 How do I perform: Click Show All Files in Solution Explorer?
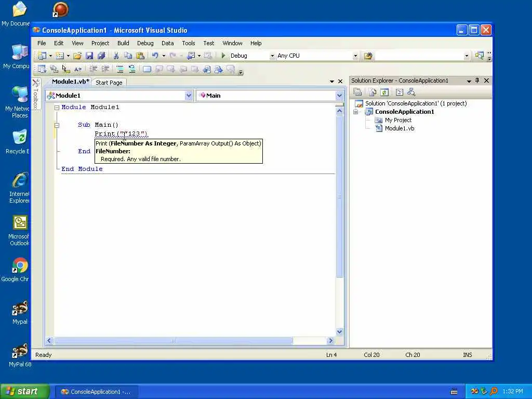(x=373, y=92)
